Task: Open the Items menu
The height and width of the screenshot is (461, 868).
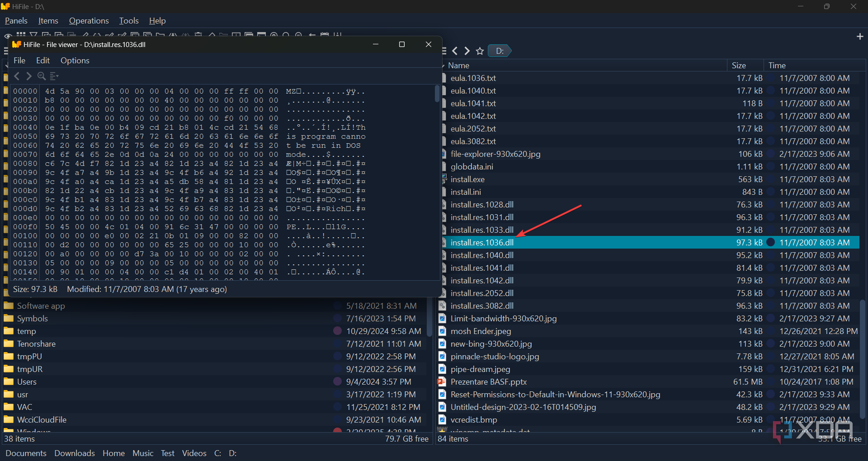Action: tap(48, 21)
